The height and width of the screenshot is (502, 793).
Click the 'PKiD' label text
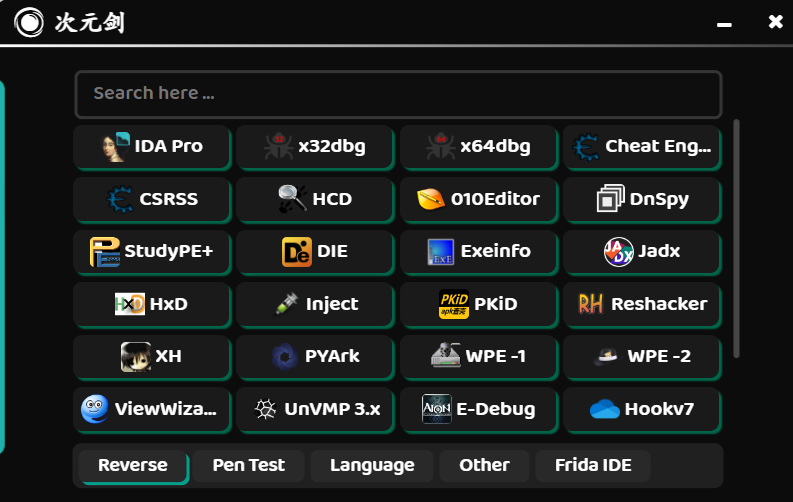coord(496,304)
